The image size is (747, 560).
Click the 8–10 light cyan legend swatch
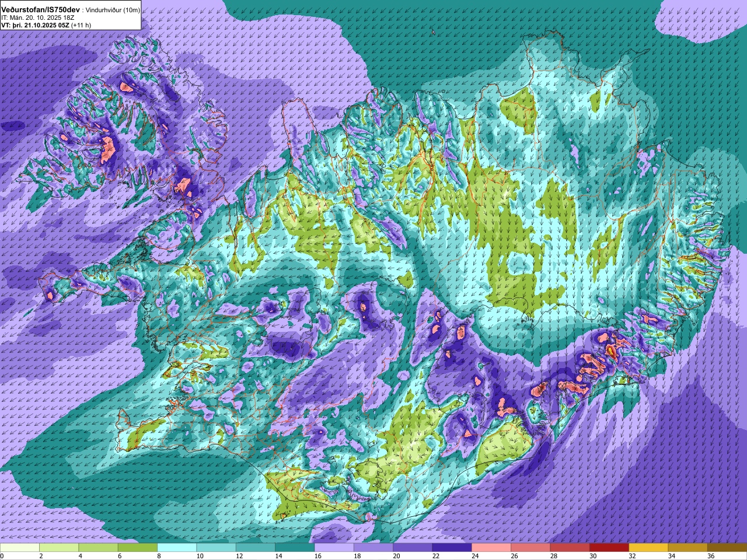177,548
